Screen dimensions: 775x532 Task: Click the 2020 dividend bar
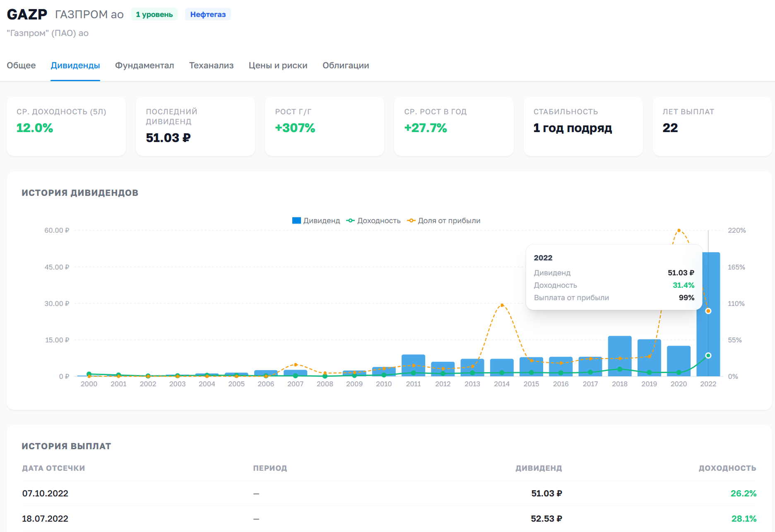pos(679,361)
